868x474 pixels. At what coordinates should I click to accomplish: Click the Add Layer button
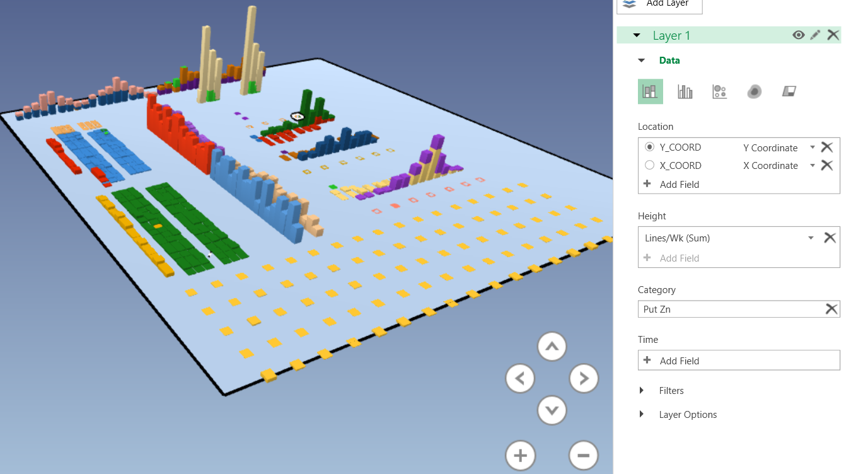click(x=659, y=6)
